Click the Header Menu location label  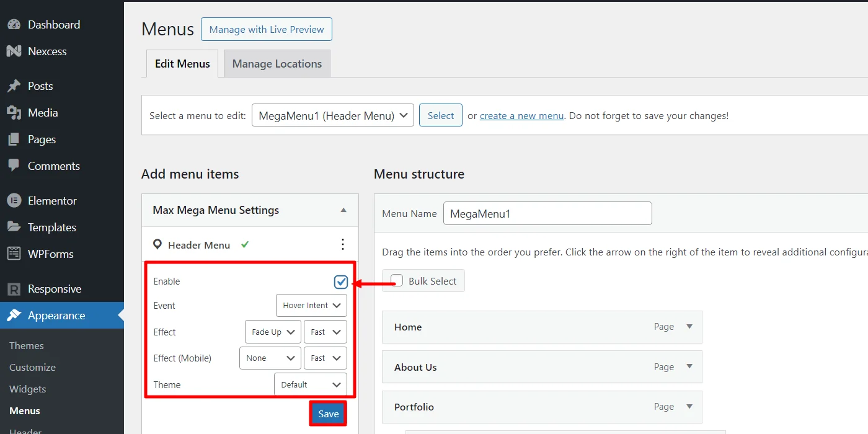(x=199, y=245)
